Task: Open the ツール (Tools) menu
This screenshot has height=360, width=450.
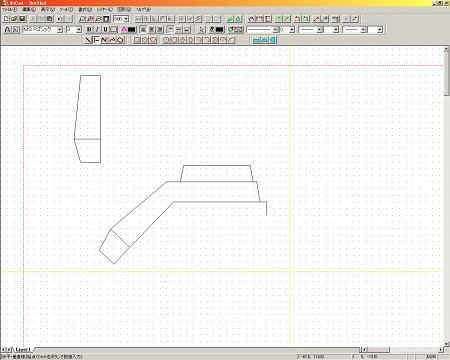Action: click(x=66, y=9)
